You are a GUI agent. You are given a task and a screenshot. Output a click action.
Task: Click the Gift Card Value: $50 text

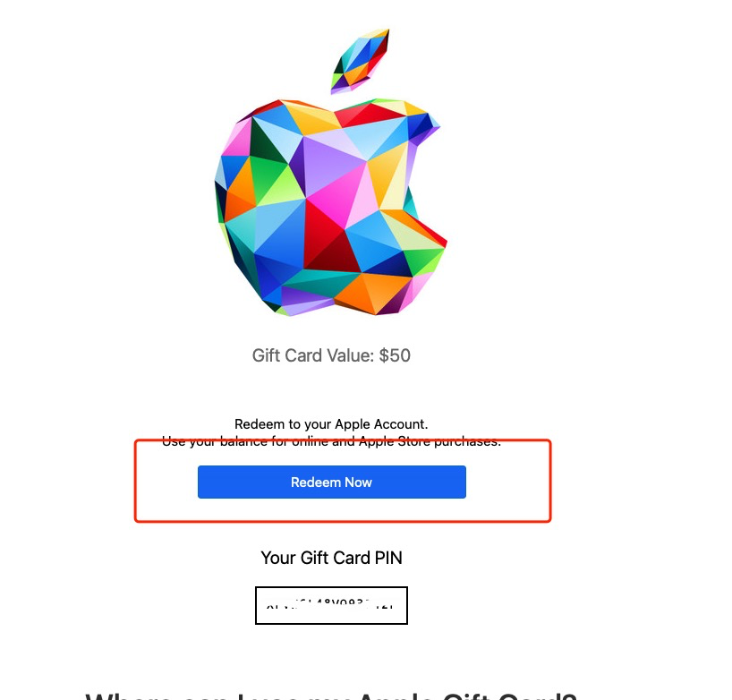pos(331,355)
